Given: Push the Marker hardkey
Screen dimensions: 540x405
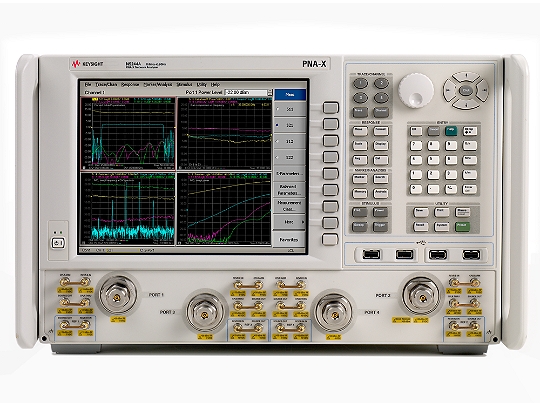Looking at the screenshot, I should coord(360,179).
